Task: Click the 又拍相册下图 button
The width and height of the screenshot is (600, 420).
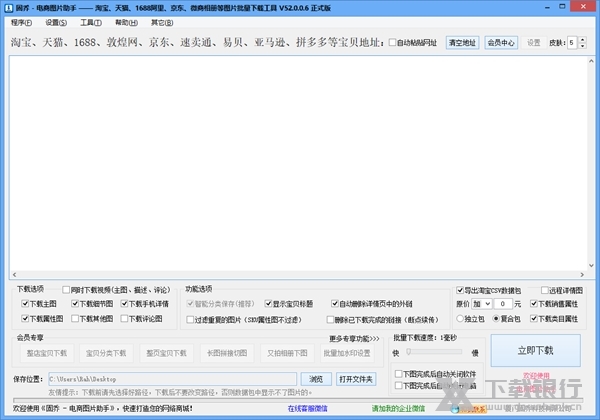Action: 287,353
